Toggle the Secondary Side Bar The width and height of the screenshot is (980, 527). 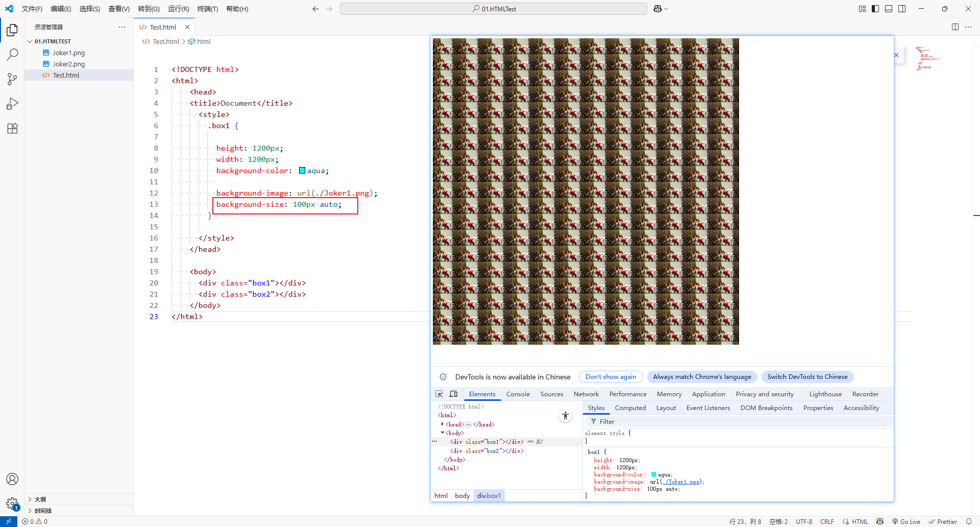902,9
